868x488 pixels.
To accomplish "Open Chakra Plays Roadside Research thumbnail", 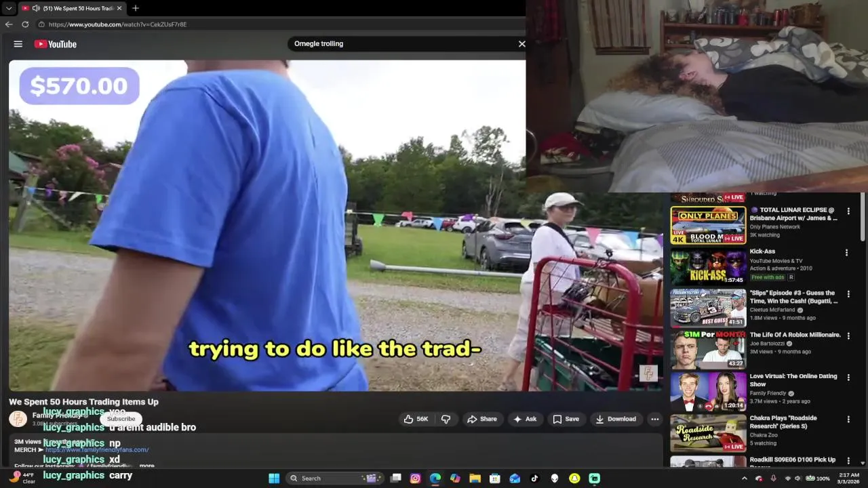I will point(708,433).
